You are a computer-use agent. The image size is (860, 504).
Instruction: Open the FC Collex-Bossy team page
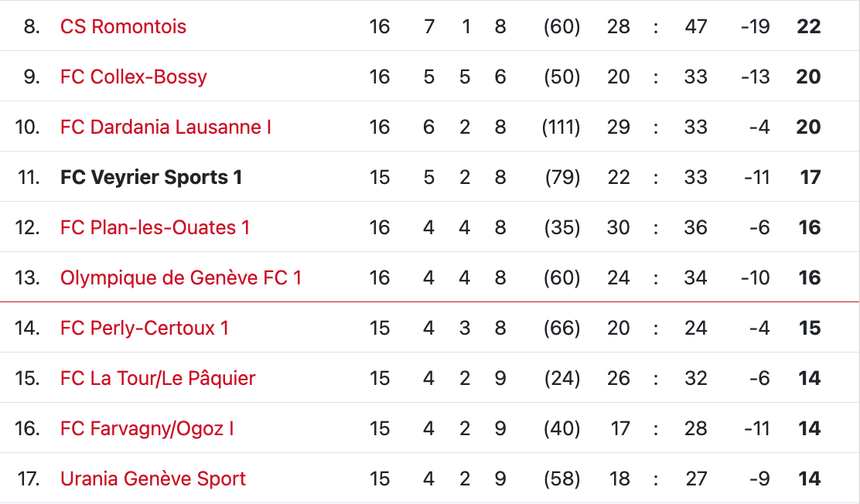pos(134,77)
